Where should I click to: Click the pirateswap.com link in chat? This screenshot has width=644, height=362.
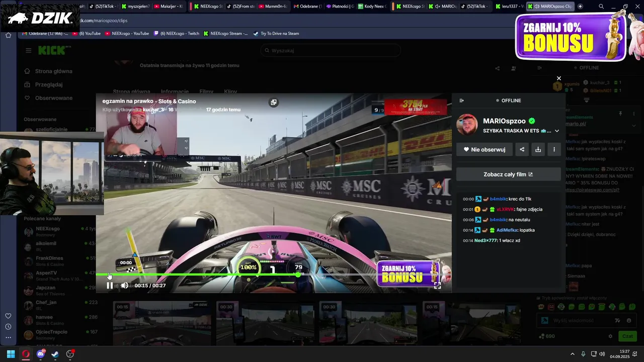pos(592,190)
